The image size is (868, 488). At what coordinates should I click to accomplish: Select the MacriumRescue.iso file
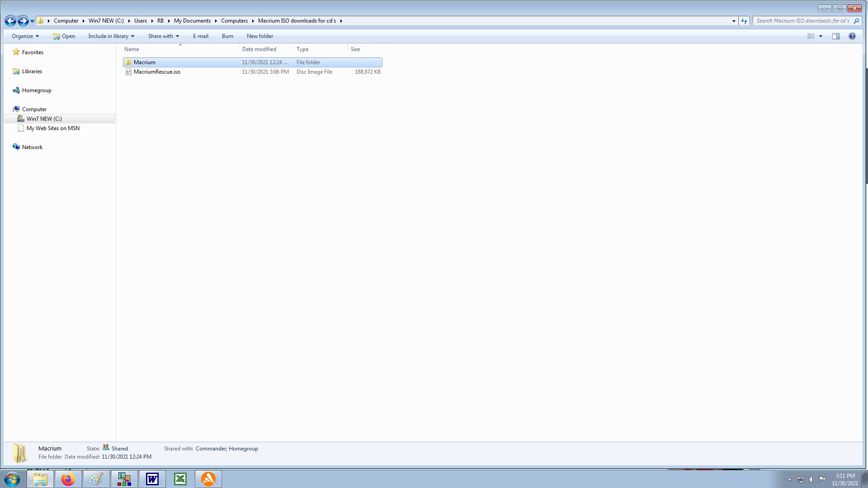(x=252, y=72)
